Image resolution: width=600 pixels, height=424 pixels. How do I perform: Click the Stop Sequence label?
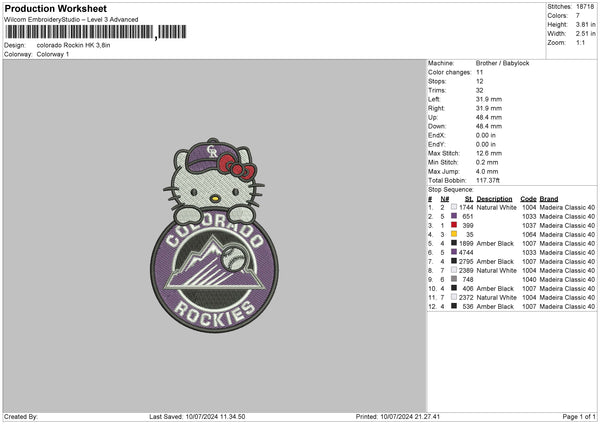click(450, 189)
